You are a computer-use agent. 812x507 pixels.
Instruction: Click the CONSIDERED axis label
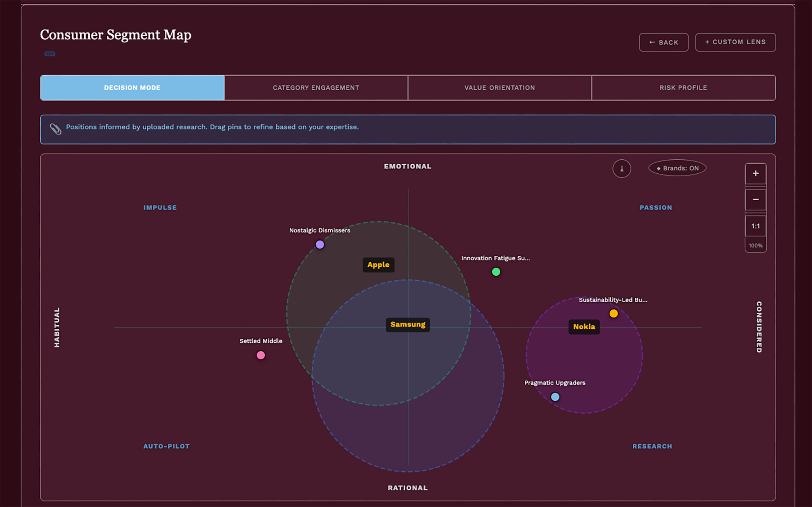pos(759,327)
